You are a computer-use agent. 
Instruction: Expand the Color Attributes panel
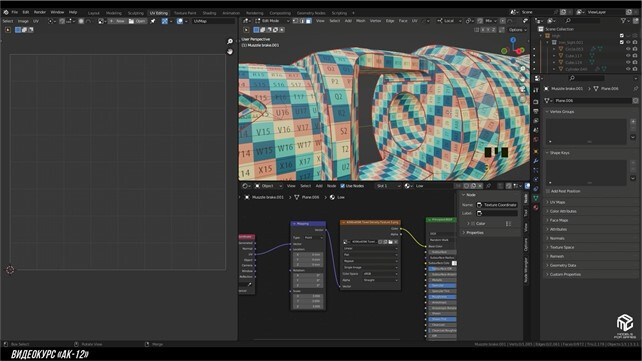click(563, 211)
